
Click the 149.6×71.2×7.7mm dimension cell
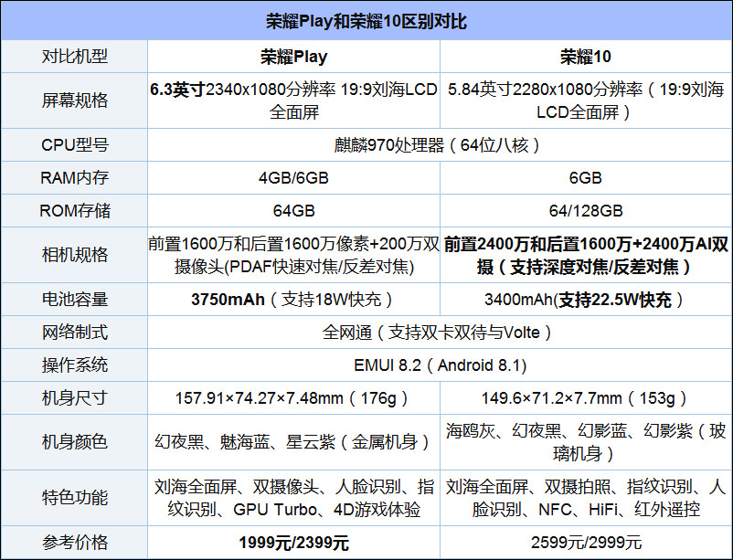[586, 397]
